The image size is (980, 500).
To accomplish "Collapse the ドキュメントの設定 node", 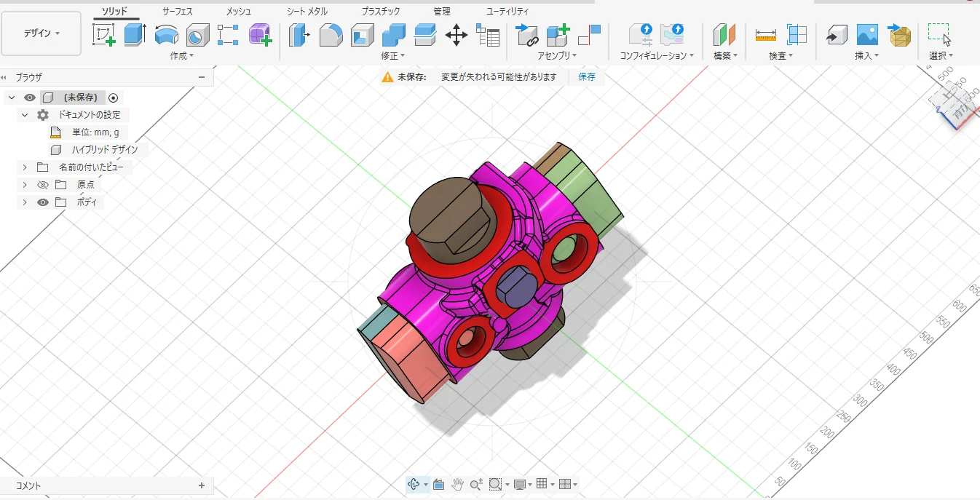I will pos(25,115).
